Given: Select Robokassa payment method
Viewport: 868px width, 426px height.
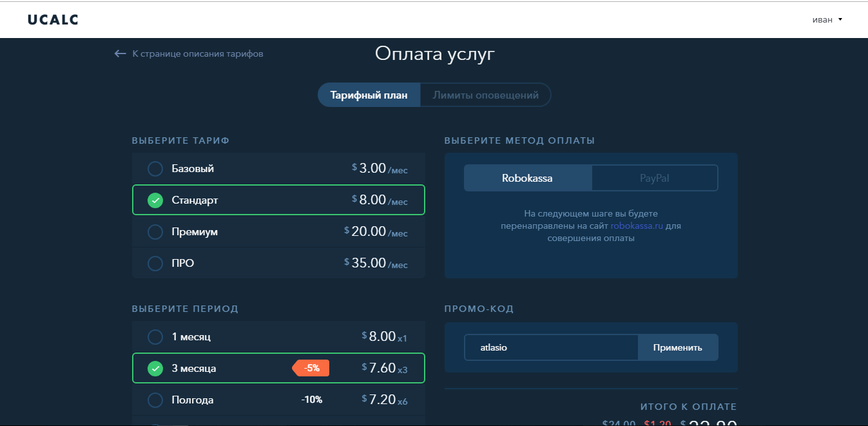Looking at the screenshot, I should [x=527, y=179].
